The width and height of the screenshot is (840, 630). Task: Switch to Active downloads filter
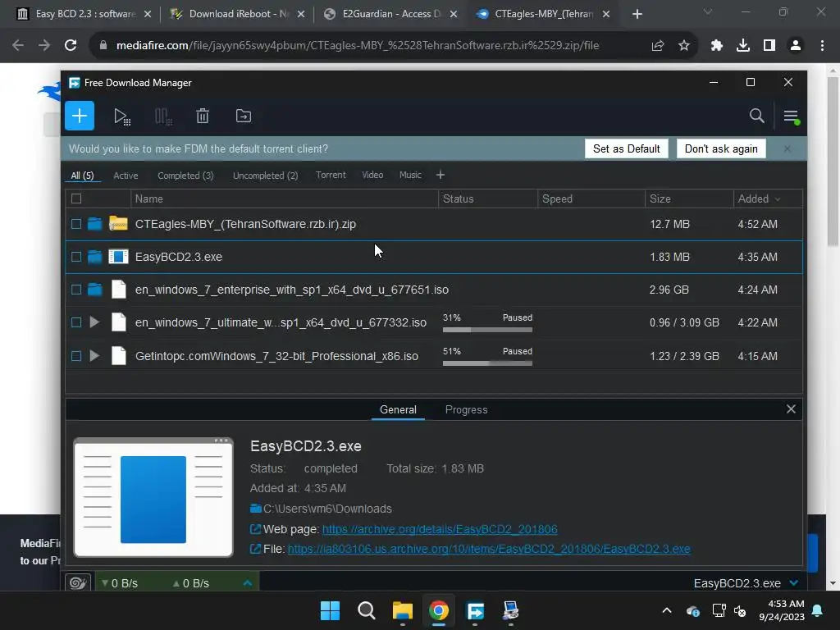(x=126, y=176)
